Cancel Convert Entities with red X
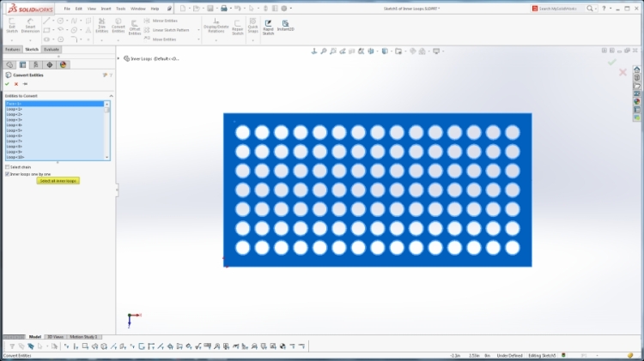Screen dimensions: 644x361 coord(16,84)
